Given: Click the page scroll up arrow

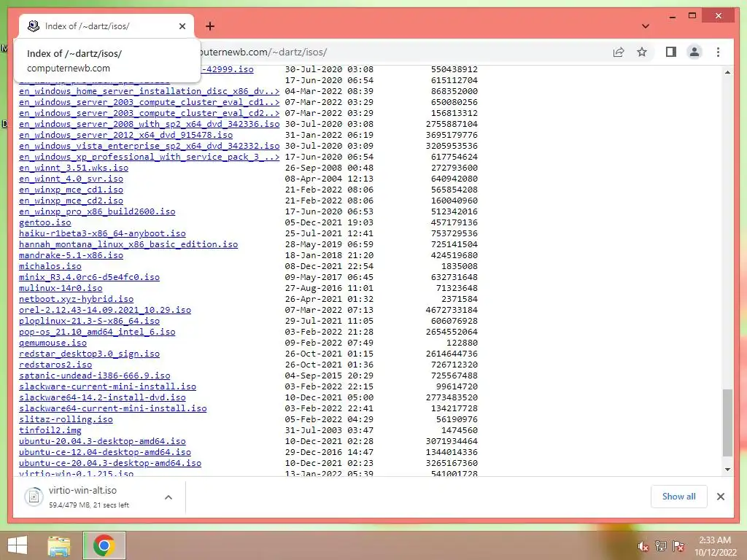Looking at the screenshot, I should [x=727, y=72].
